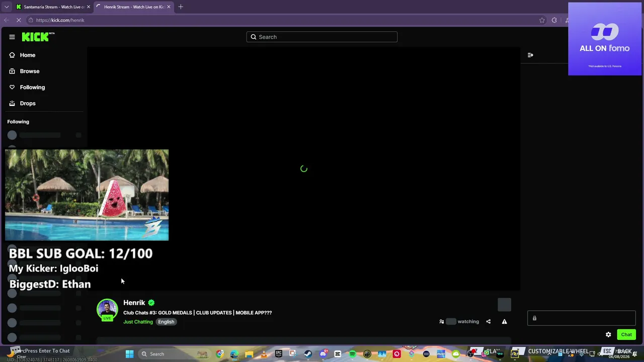Open Steam from the taskbar
Viewport: 644px width, 362px height.
coord(308,354)
